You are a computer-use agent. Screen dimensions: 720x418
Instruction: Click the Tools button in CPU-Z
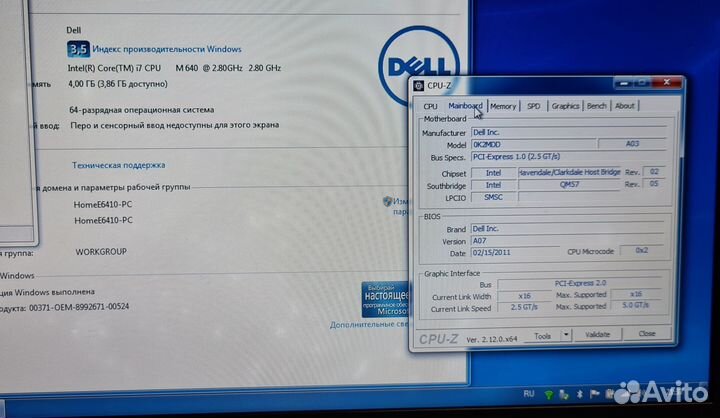point(543,336)
